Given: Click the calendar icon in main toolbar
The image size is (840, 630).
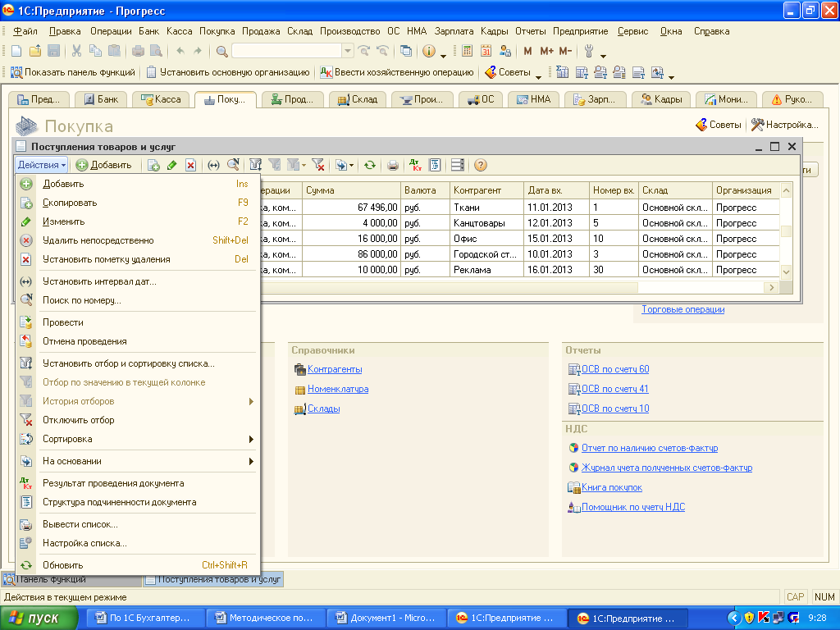Looking at the screenshot, I should tap(486, 51).
